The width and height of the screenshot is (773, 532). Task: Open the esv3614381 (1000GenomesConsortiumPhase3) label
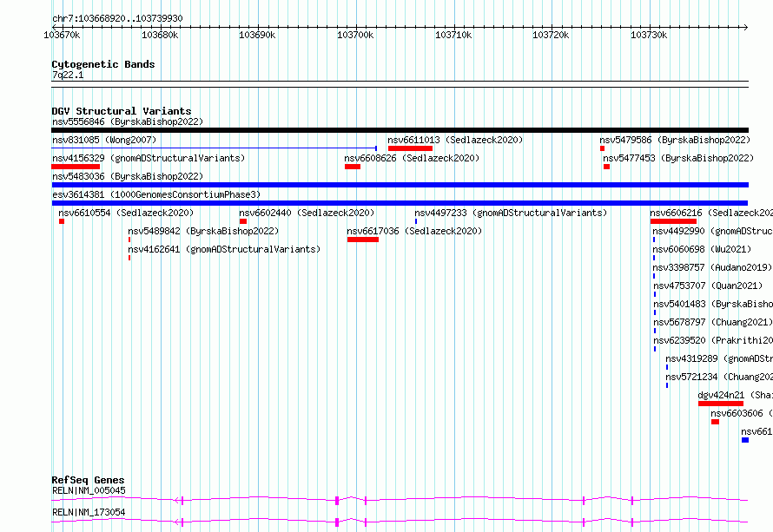[156, 194]
